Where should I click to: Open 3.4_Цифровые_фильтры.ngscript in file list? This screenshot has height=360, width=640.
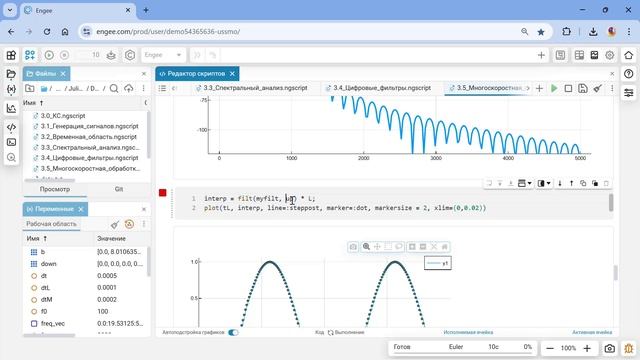89,158
